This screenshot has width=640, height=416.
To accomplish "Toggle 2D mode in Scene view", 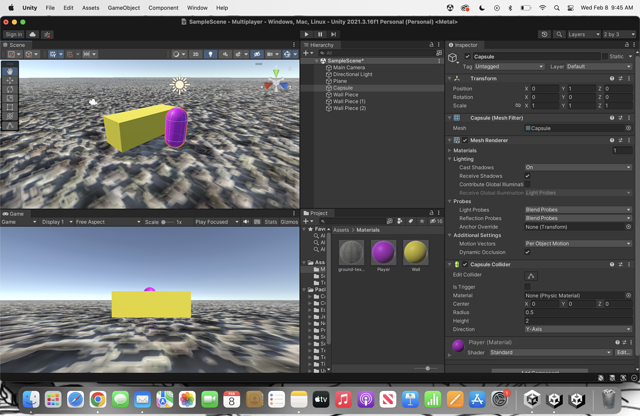I will (196, 54).
